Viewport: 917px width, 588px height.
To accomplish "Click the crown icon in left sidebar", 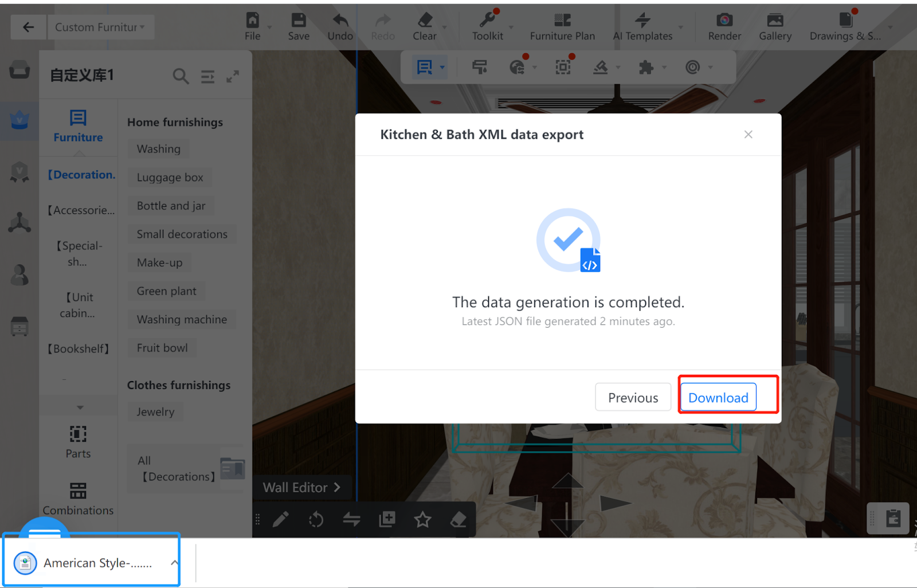I will 19,120.
